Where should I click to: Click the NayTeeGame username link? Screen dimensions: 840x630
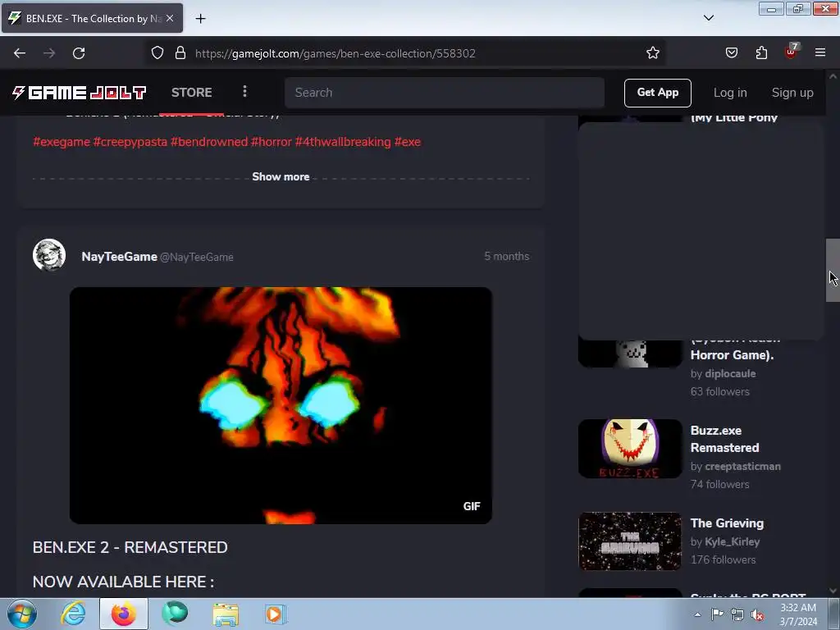(119, 257)
